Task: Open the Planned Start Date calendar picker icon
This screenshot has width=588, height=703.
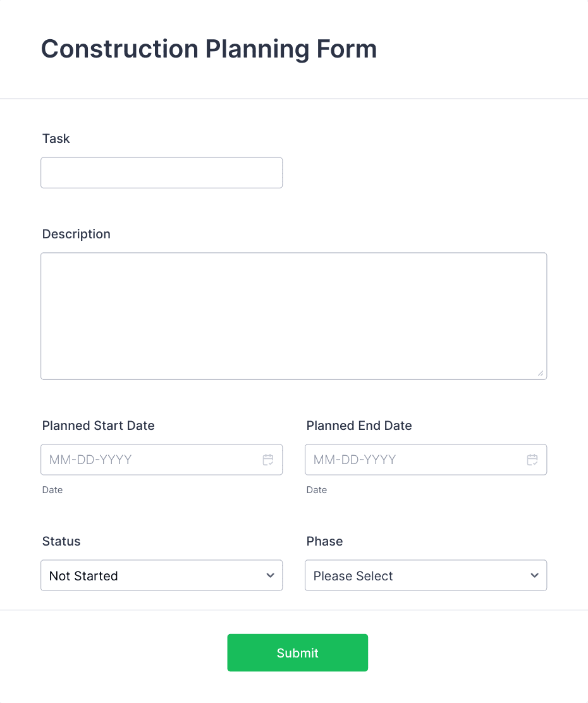Action: (x=267, y=460)
